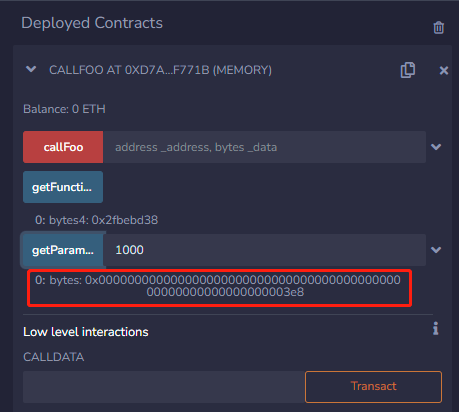Remove the CALLFOO contract with the X icon

[444, 70]
